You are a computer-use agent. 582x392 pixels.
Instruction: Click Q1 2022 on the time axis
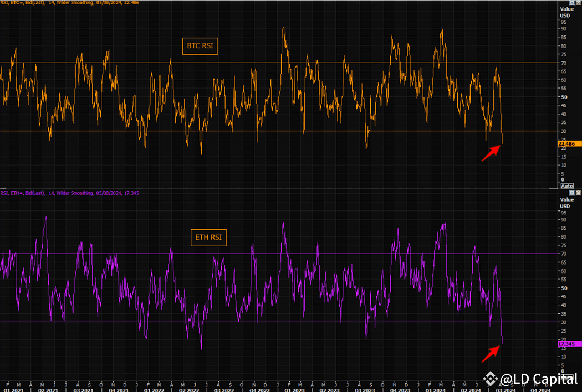(154, 389)
